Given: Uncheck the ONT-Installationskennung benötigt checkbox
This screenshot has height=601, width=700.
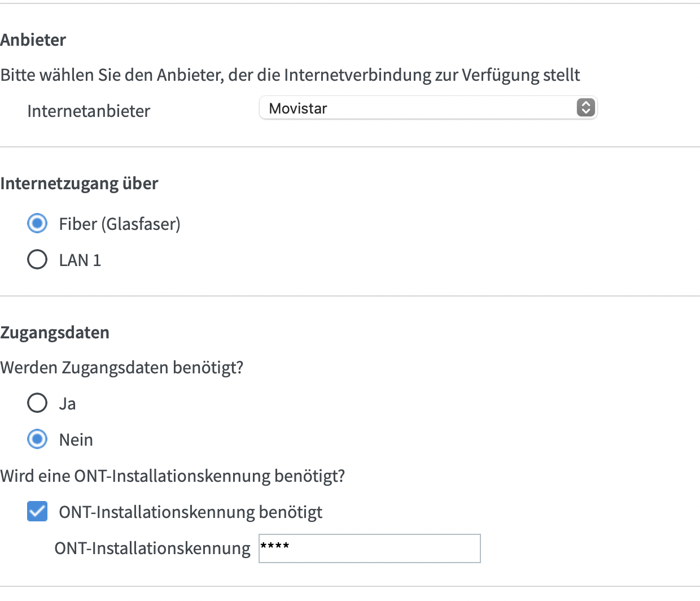Looking at the screenshot, I should point(37,512).
